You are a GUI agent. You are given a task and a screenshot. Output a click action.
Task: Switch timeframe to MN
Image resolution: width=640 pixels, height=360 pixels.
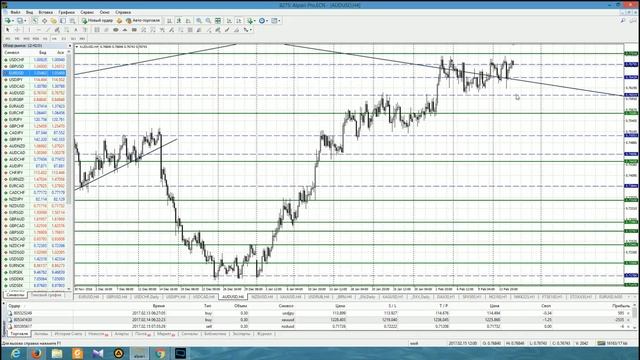(82, 39)
